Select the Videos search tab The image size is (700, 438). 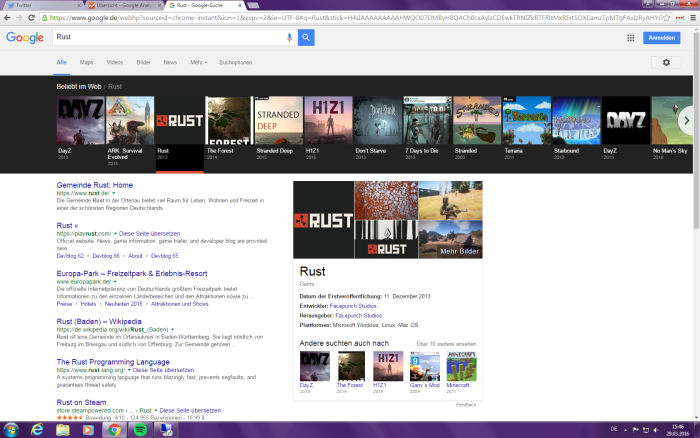pyautogui.click(x=114, y=63)
